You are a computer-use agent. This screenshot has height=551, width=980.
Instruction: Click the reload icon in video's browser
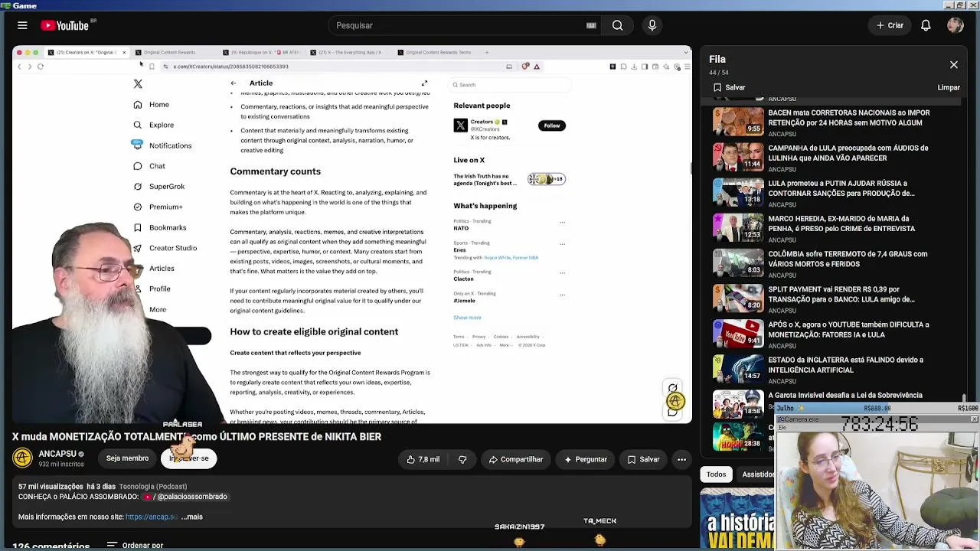tap(41, 67)
